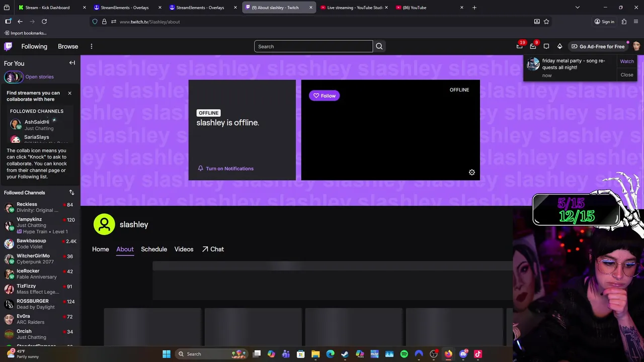Pop out the Chat tab
The width and height of the screenshot is (644, 362).
tap(213, 249)
